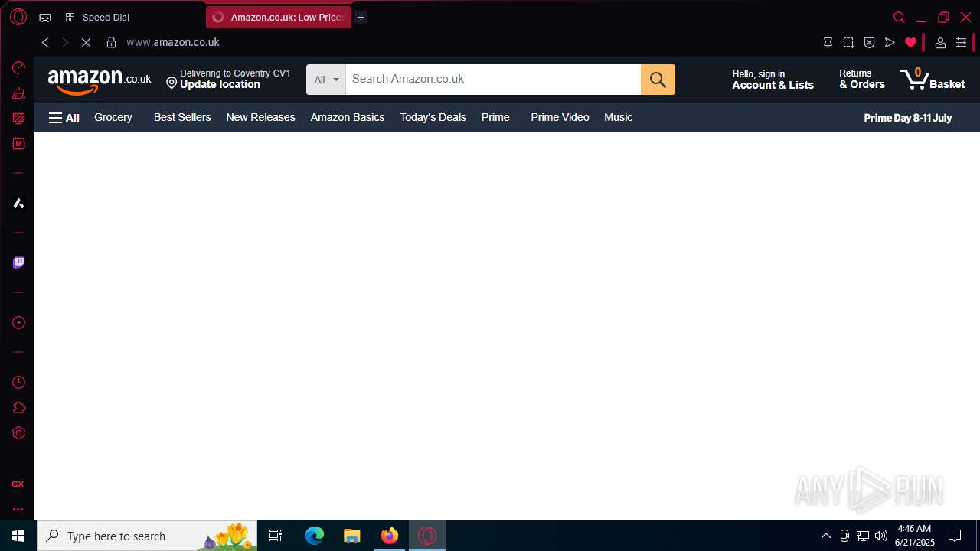Open the Prime Video nav item
Image resolution: width=980 pixels, height=551 pixels.
(x=560, y=117)
